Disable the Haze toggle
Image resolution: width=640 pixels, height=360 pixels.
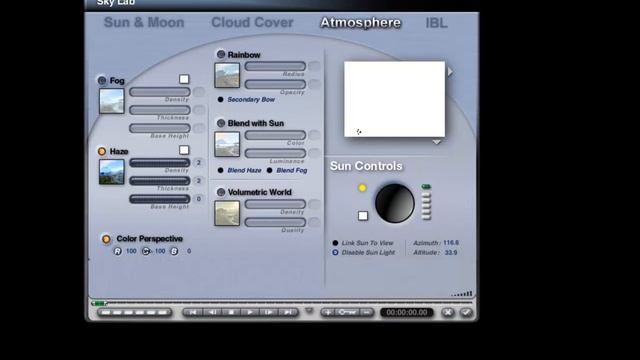click(102, 151)
